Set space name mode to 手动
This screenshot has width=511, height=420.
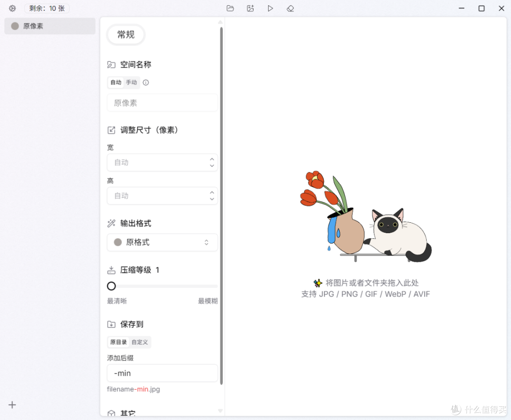point(132,82)
